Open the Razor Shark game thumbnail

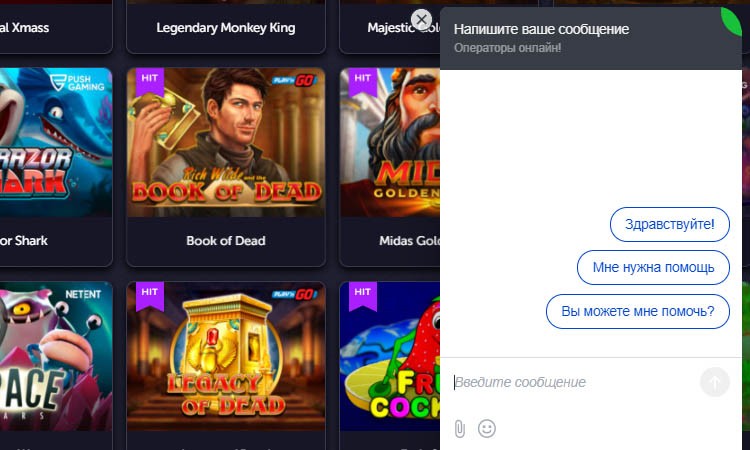coord(56,143)
